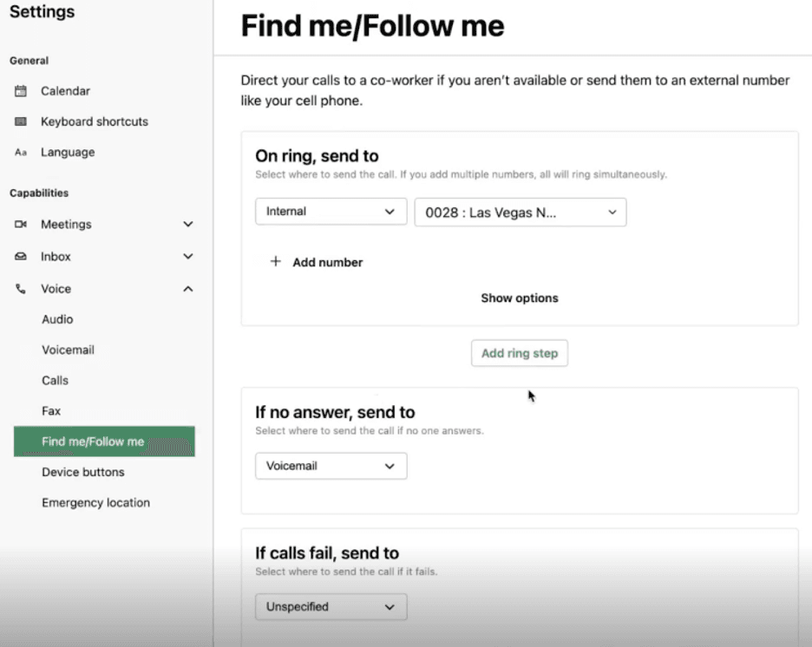The height and width of the screenshot is (647, 812).
Task: Open the Fax settings page
Action: pos(49,410)
